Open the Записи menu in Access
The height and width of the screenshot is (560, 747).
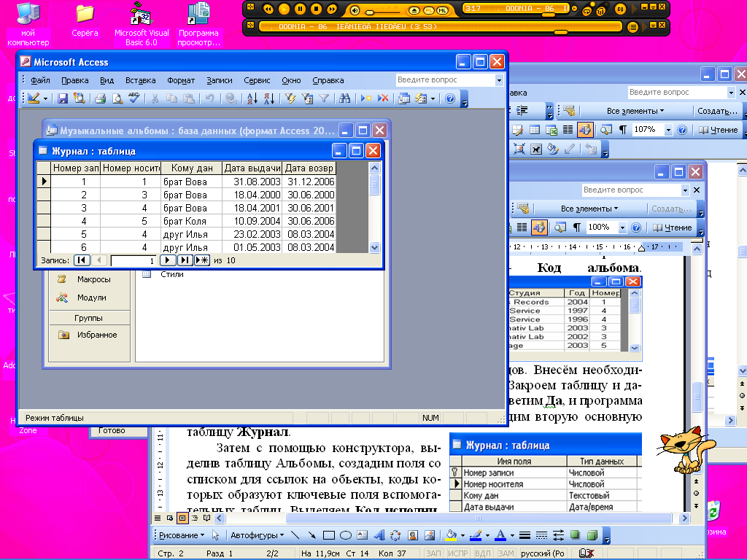coord(219,80)
